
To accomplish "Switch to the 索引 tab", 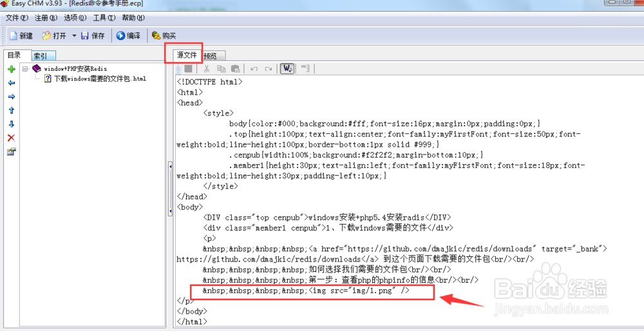I will [x=43, y=56].
